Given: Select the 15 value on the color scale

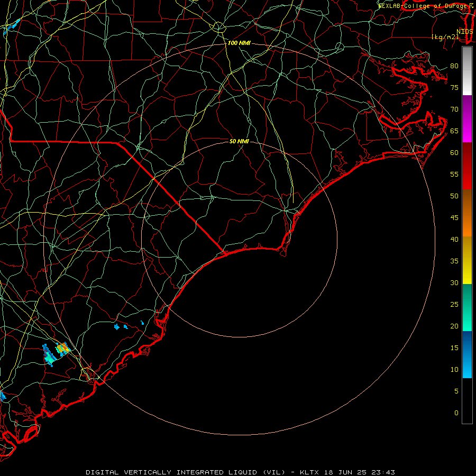Looking at the screenshot, I should coord(454,348).
